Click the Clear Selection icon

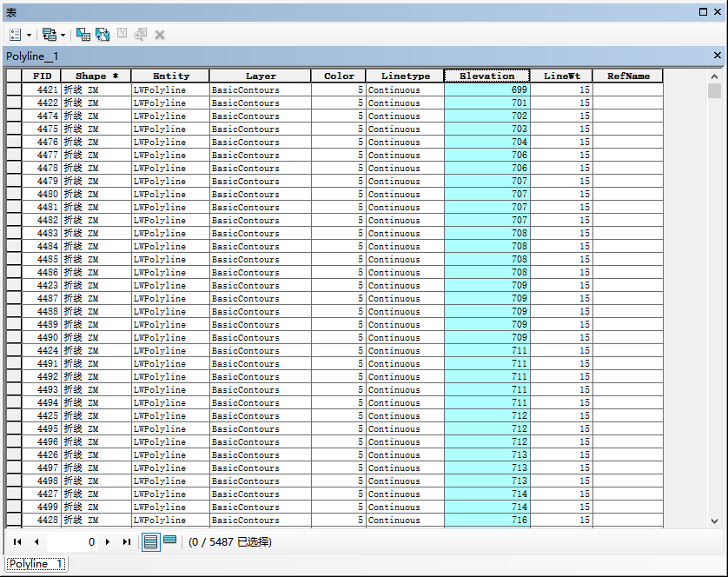(122, 33)
